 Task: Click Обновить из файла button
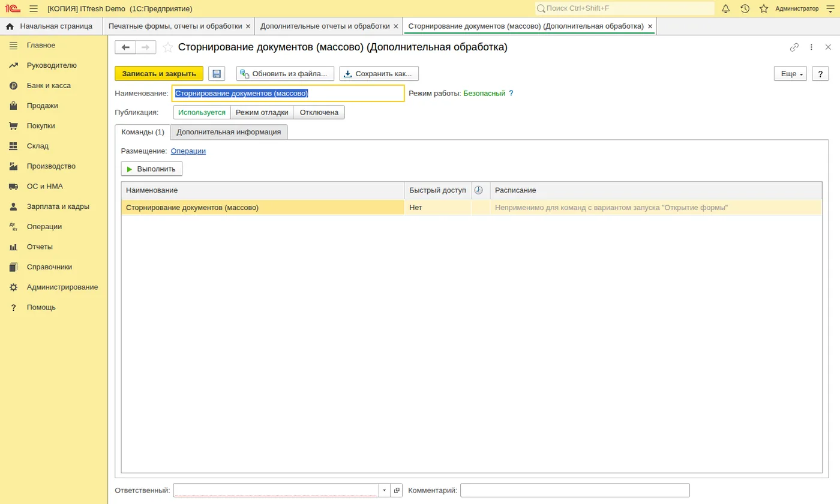285,74
